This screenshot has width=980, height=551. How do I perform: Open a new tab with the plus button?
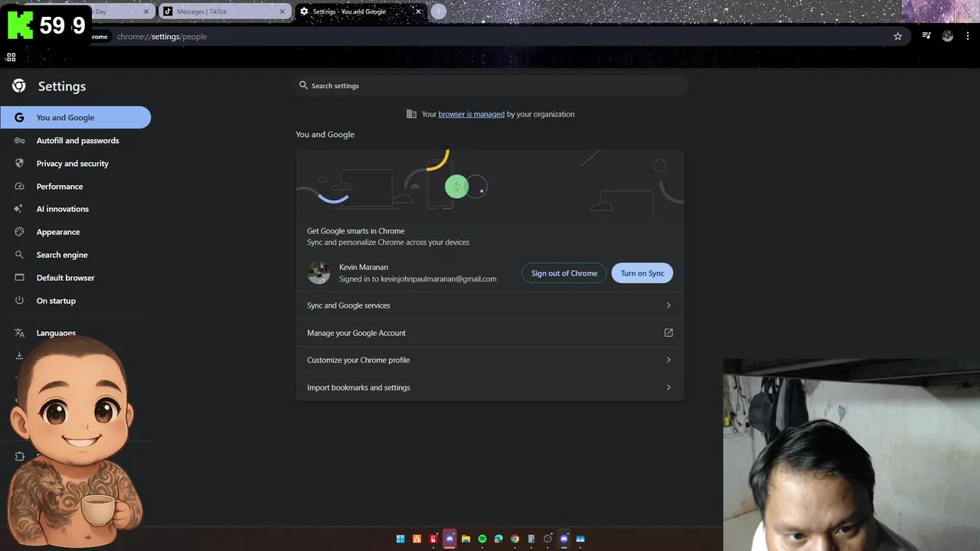(x=438, y=11)
